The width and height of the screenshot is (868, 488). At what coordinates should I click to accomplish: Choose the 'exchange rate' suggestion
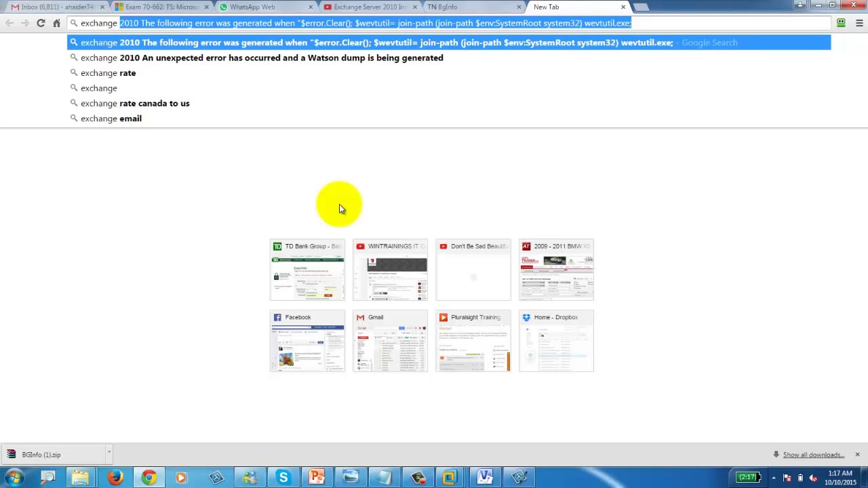tap(449, 73)
